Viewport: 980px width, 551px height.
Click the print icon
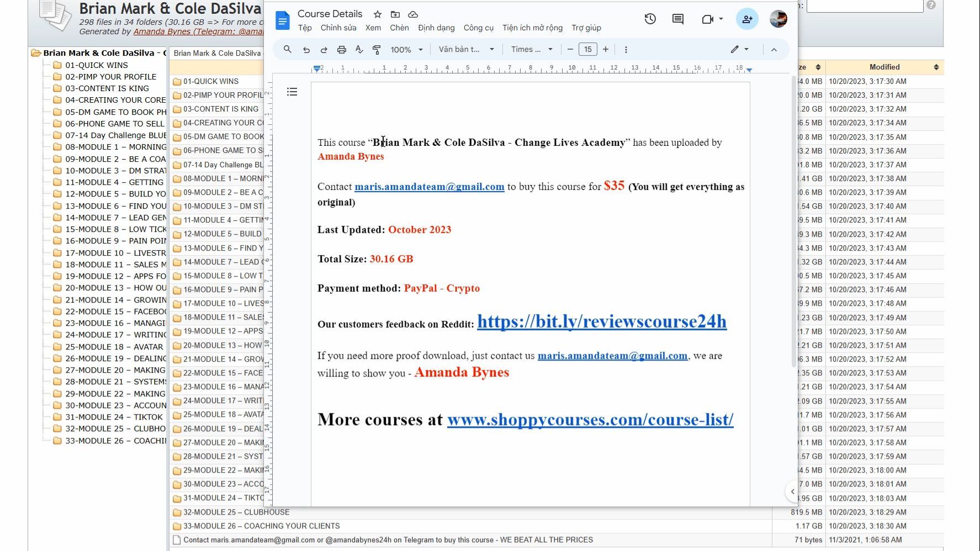(341, 50)
